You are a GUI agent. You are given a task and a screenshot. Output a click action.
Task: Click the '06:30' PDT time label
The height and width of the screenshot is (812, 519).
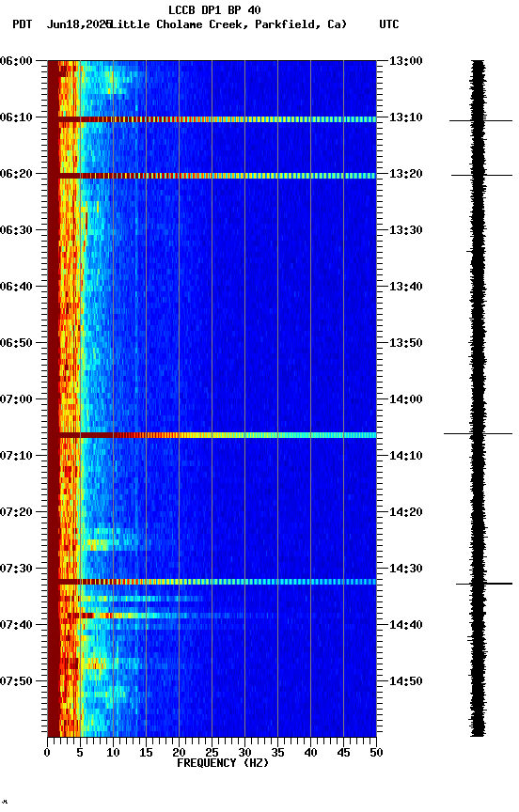pyautogui.click(x=16, y=230)
